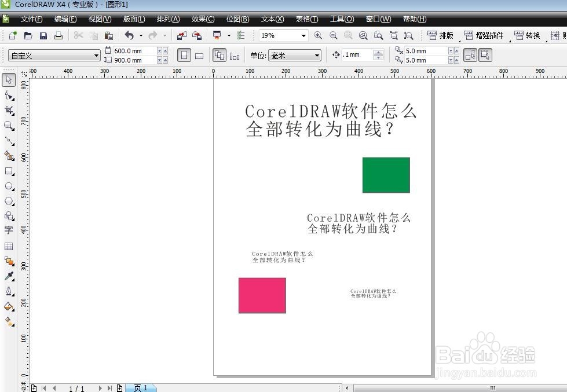The width and height of the screenshot is (567, 392).
Task: Select the Interactive Fill tool
Action: point(9,321)
